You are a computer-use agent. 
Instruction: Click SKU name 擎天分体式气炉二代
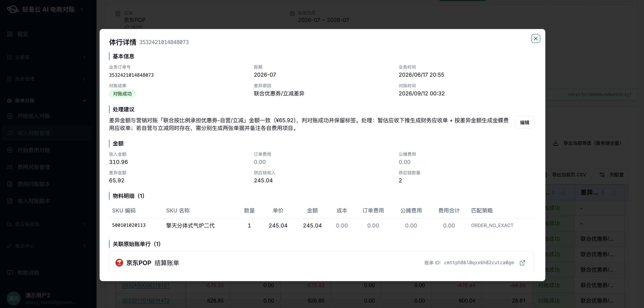pos(190,226)
